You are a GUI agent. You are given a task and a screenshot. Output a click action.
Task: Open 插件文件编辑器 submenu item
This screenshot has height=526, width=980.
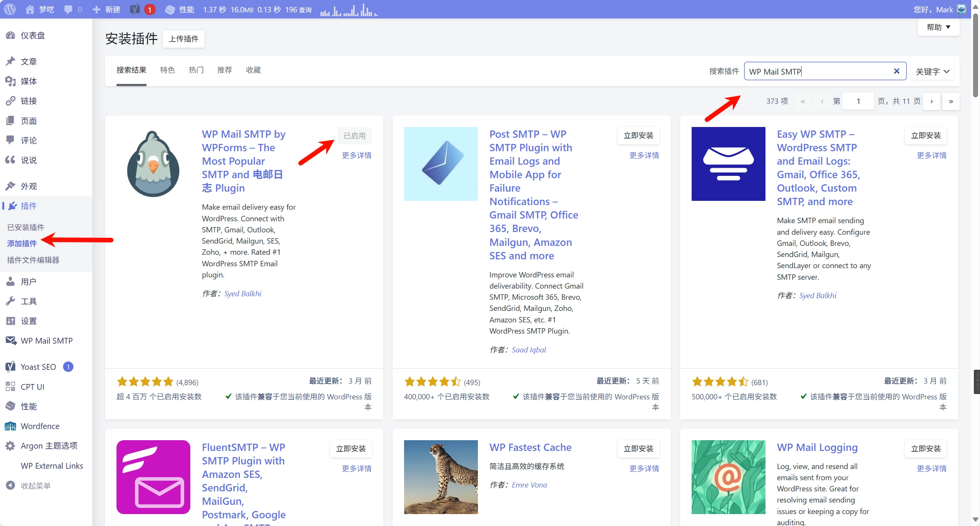[x=33, y=260]
